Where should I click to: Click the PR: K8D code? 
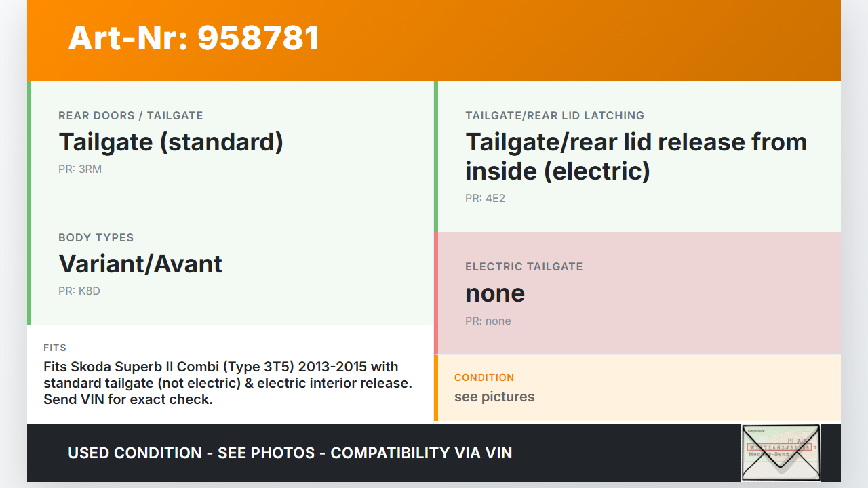80,291
